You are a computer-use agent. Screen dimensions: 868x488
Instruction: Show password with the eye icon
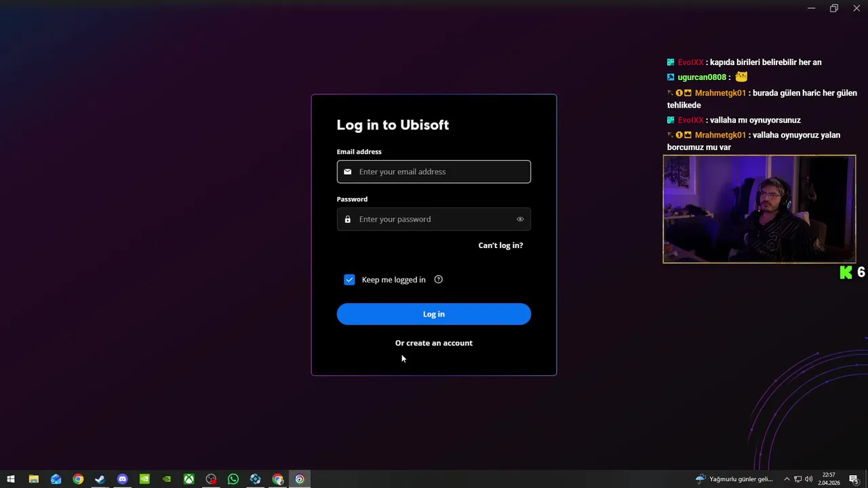(520, 219)
